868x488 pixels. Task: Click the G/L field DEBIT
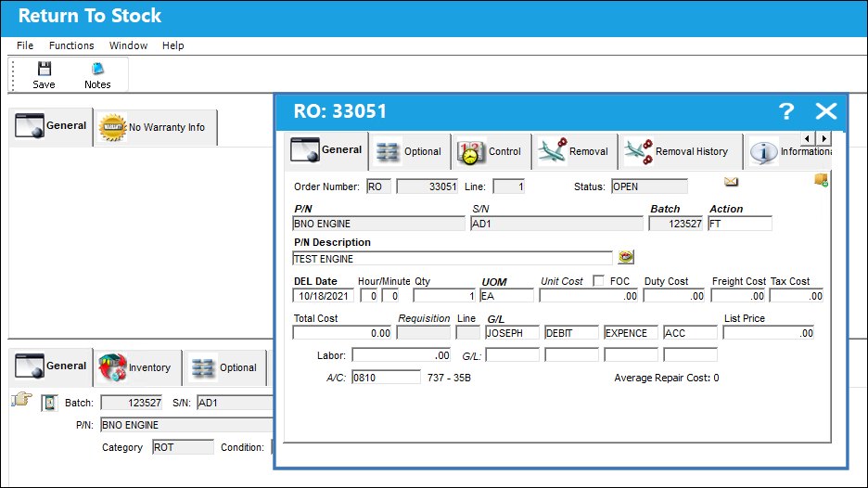(x=571, y=333)
